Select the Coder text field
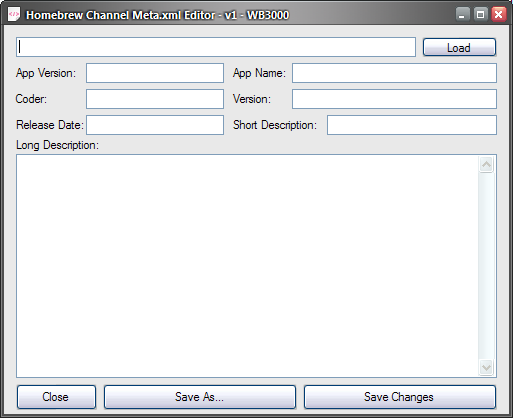This screenshot has height=418, width=513. (155, 99)
